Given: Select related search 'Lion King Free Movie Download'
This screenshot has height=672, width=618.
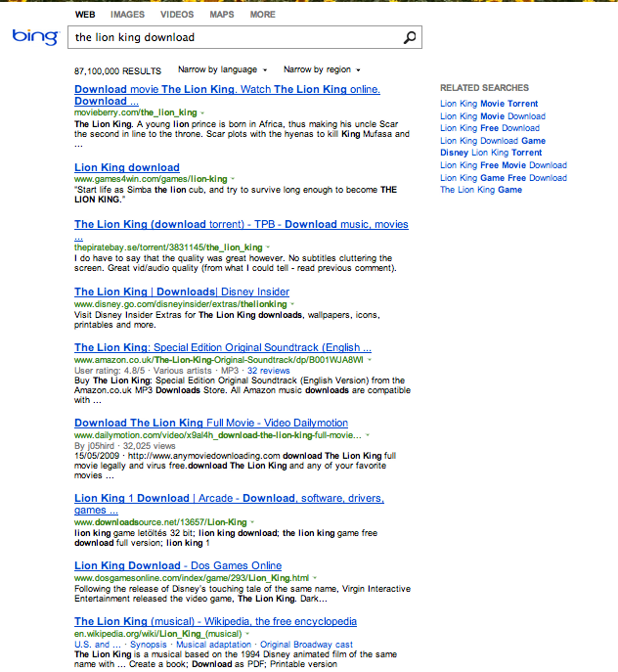Looking at the screenshot, I should 504,165.
